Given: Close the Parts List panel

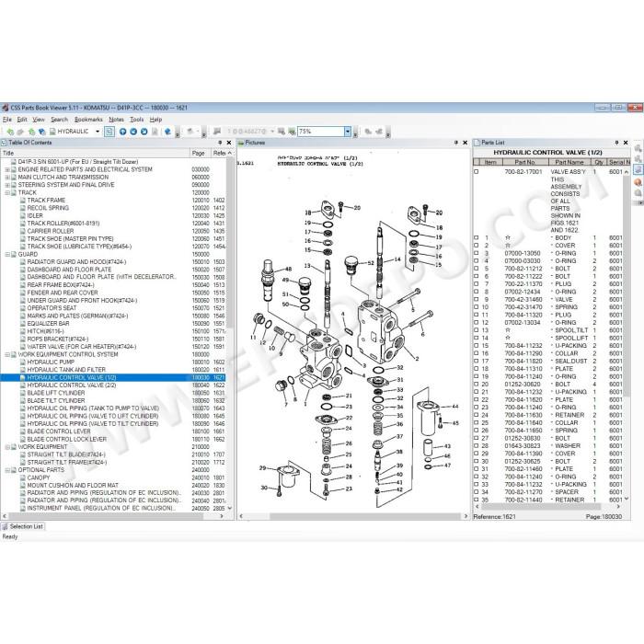Looking at the screenshot, I should pos(626,143).
